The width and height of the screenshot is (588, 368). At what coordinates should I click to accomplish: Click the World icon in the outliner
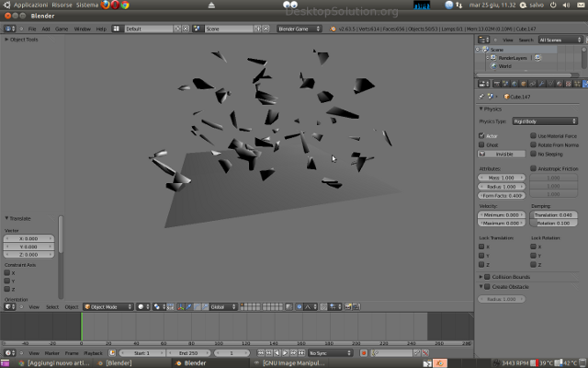tap(492, 66)
